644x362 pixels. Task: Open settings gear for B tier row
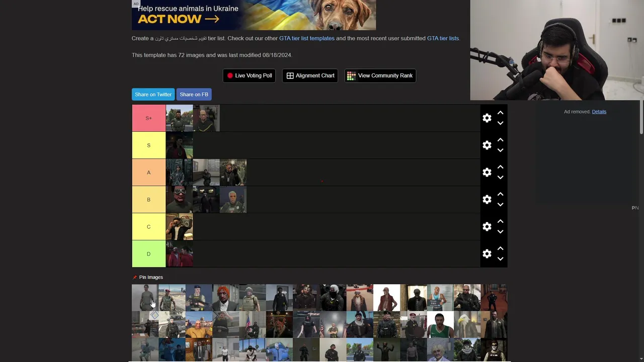coord(487,199)
